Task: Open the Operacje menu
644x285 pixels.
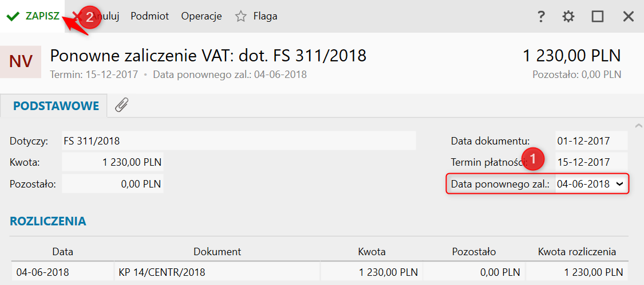Action: (202, 17)
